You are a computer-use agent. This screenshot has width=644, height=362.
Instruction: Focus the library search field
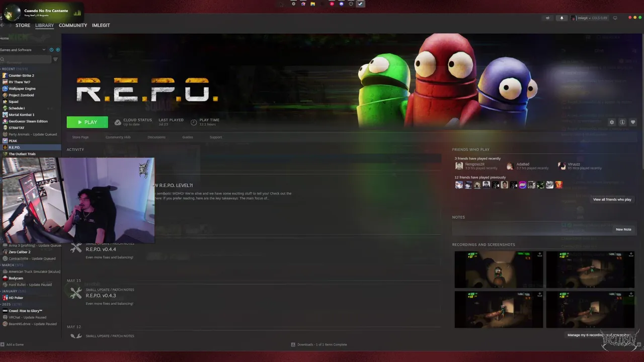pos(26,59)
